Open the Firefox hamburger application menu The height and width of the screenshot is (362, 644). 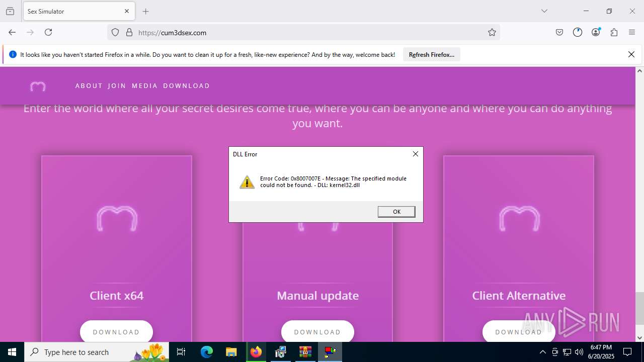(x=632, y=32)
